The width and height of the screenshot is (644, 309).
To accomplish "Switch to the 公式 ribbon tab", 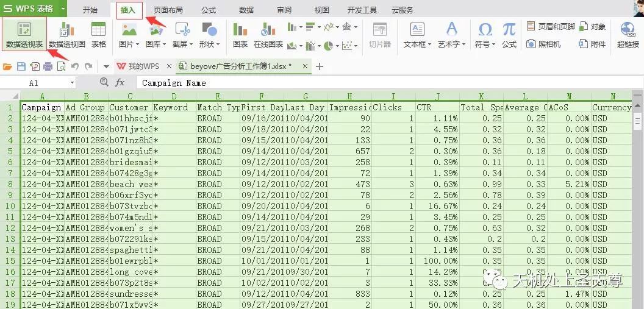I will point(209,10).
